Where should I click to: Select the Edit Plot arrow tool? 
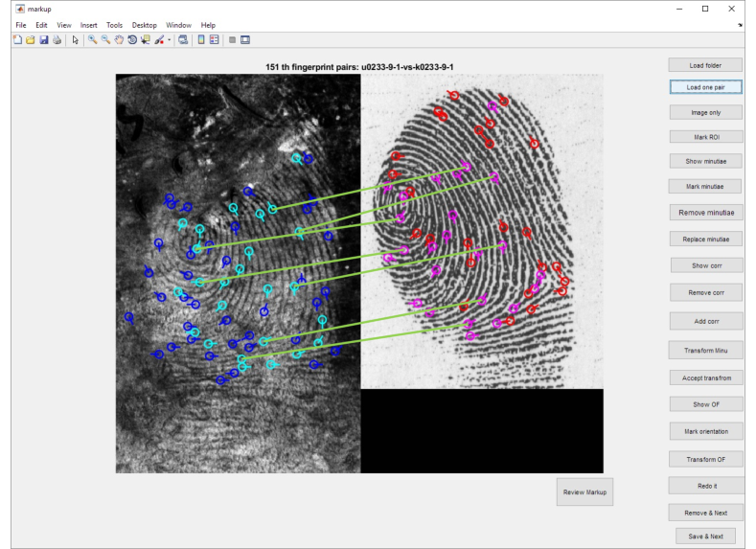(76, 39)
